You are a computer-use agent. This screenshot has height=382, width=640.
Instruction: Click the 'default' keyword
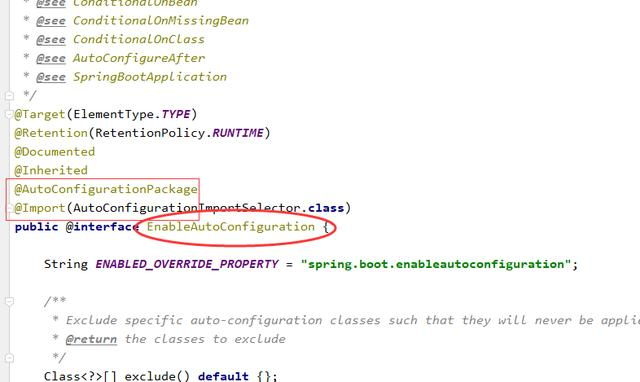tap(223, 376)
